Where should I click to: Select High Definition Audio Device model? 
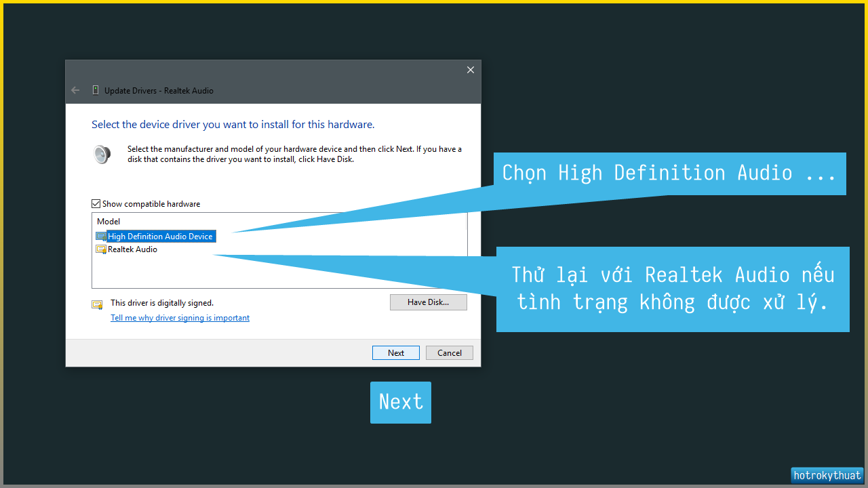pos(161,237)
